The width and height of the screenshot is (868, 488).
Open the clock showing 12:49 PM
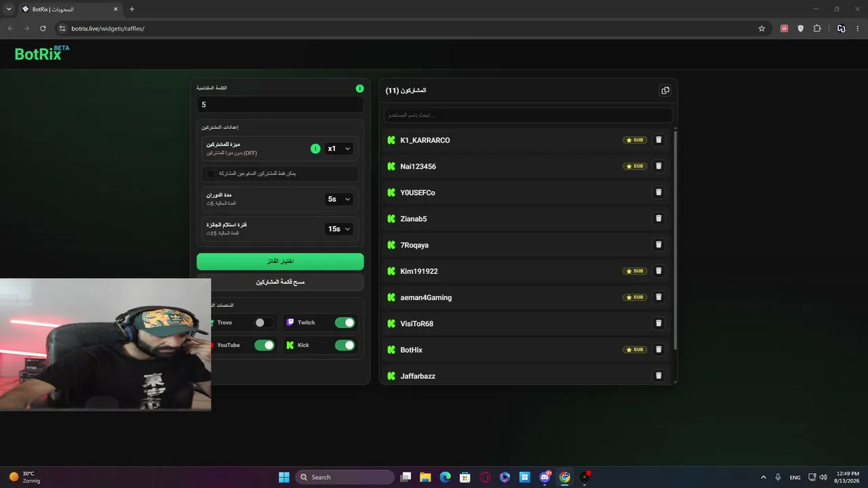coord(847,477)
